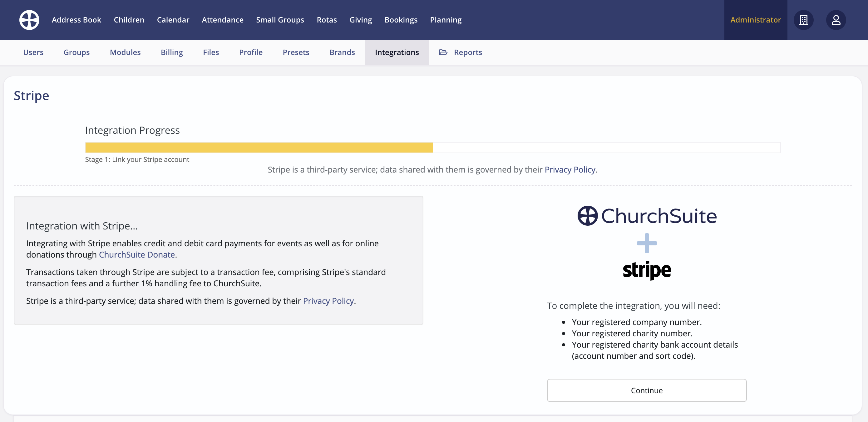
Task: Click the ChurchSuite home logo icon
Action: pos(29,20)
